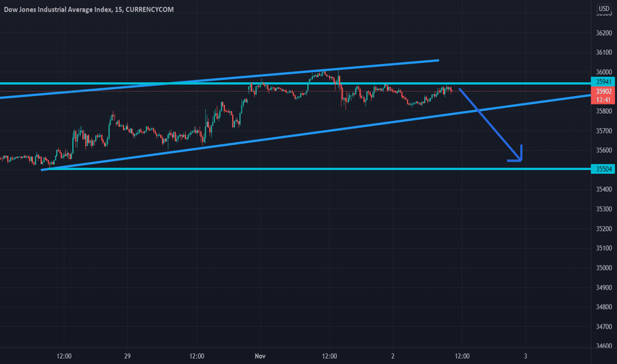The image size is (617, 364).
Task: Click the 34700 price axis label
Action: [x=604, y=326]
